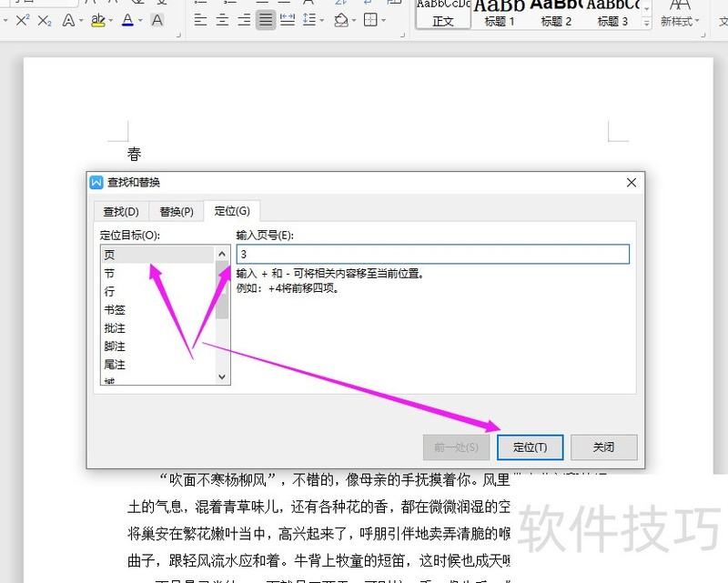Open the font color dropdown arrow
Viewport: 728px width, 583px height.
pos(140,20)
